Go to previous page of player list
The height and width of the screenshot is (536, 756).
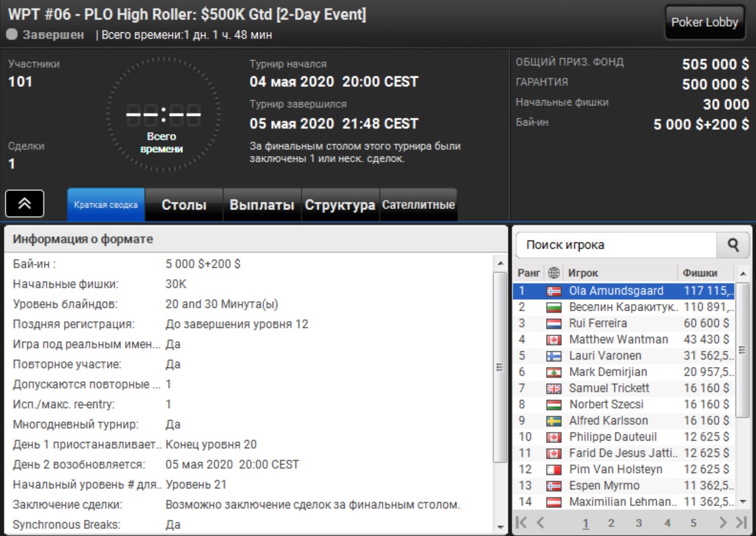click(540, 523)
